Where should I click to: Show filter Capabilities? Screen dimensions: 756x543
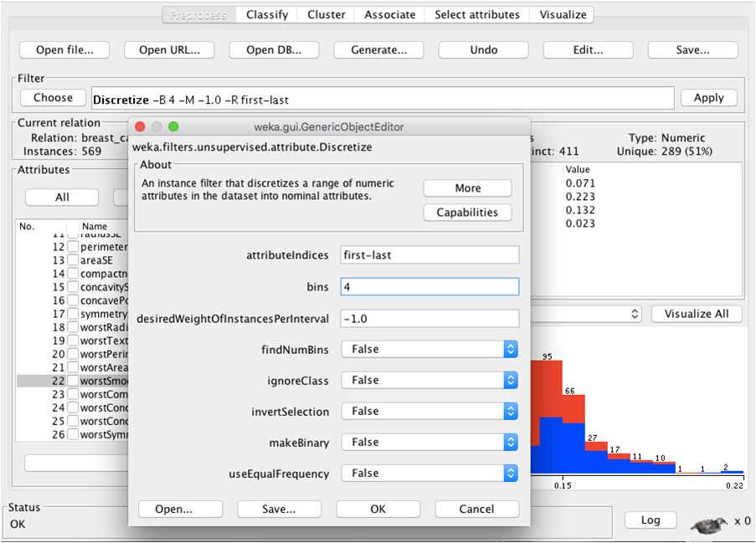point(468,213)
